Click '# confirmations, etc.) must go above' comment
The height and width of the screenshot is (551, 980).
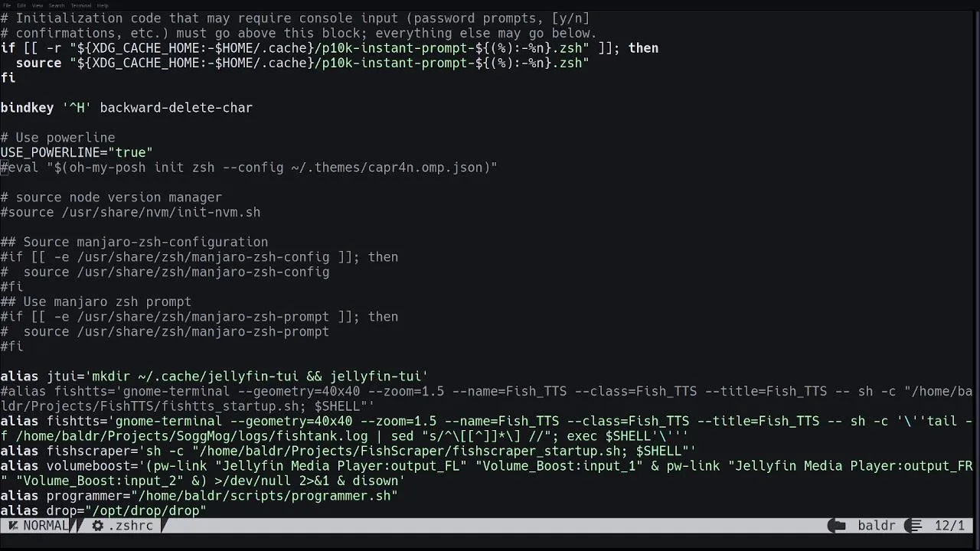(299, 33)
